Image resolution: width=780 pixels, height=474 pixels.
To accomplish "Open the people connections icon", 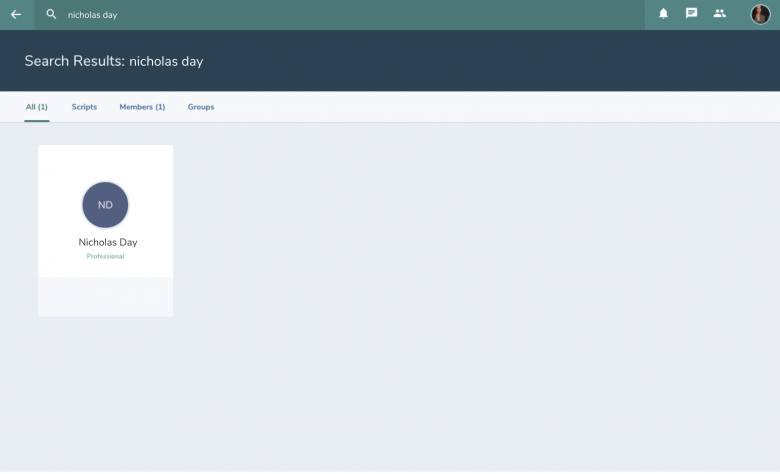I will (x=719, y=13).
